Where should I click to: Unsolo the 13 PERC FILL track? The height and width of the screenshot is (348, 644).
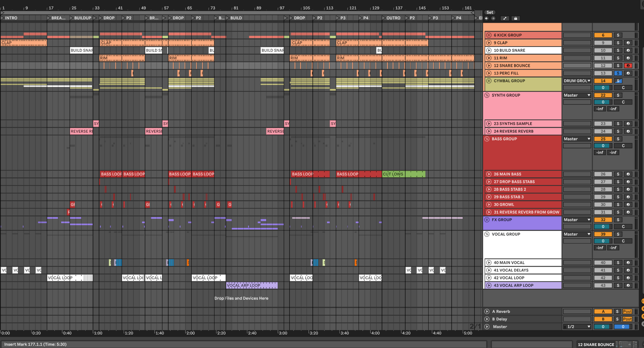click(x=618, y=73)
